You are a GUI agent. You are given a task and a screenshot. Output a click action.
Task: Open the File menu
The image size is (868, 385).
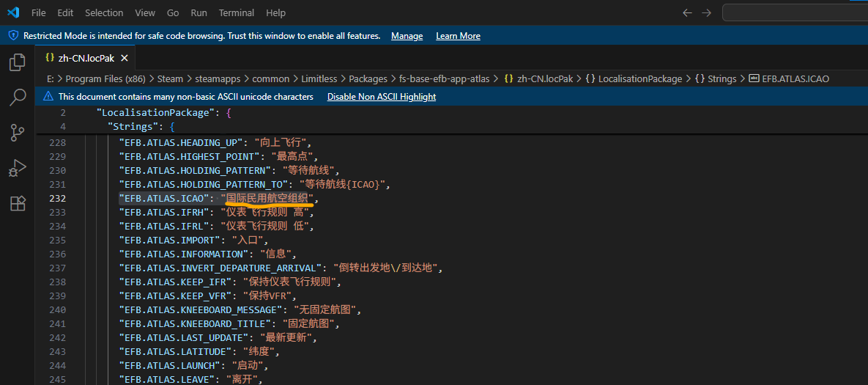(38, 12)
